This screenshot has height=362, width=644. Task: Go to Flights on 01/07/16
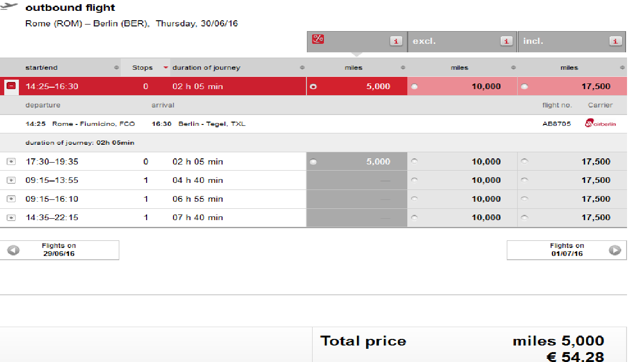567,250
